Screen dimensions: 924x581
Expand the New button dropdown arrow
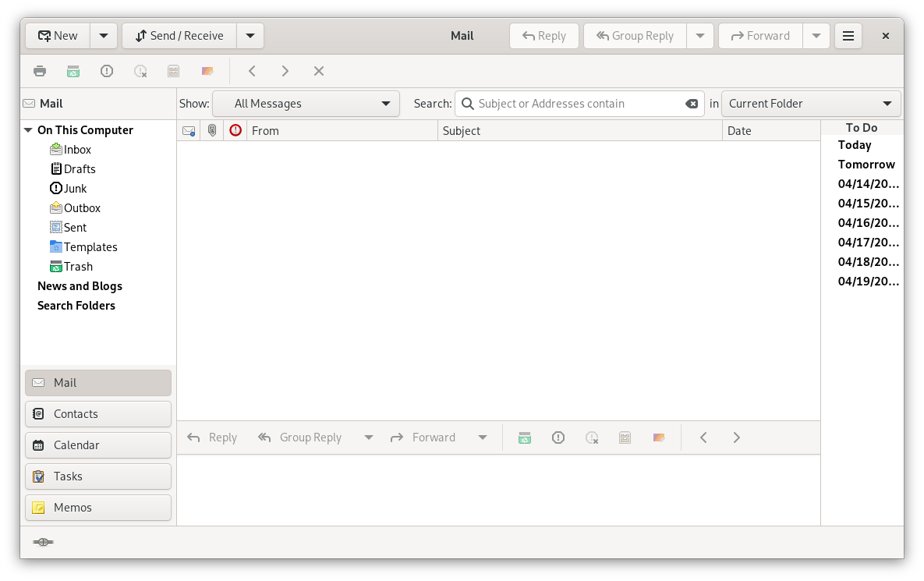[x=104, y=36]
